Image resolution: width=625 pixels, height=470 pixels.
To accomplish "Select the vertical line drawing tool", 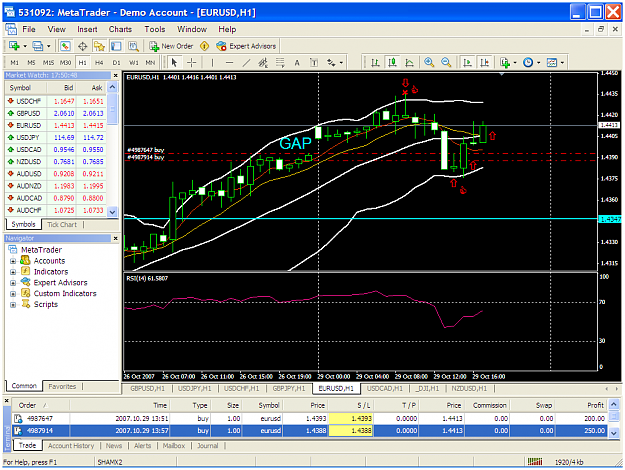I will pos(212,63).
